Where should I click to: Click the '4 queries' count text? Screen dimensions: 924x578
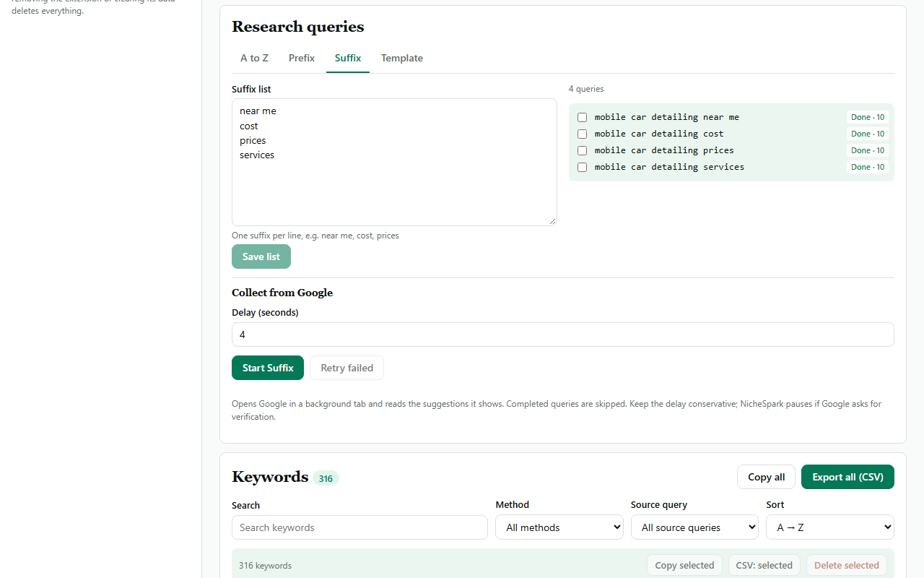click(x=586, y=89)
